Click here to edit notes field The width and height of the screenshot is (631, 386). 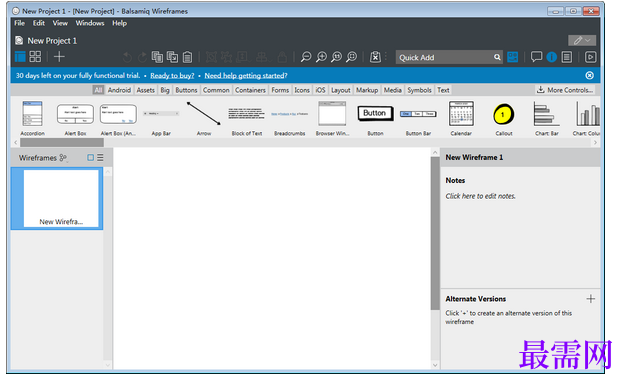click(480, 196)
